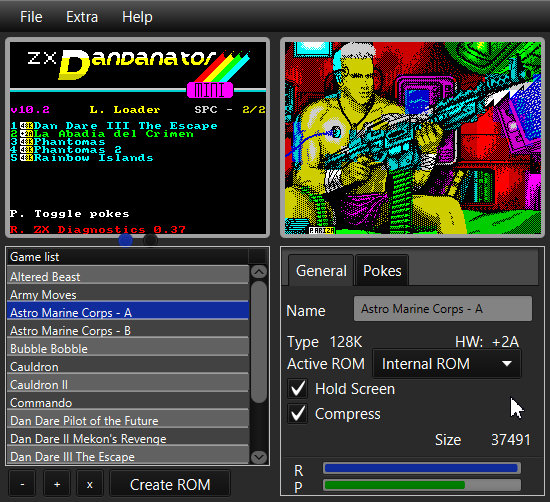This screenshot has height=502, width=550.
Task: Open the Active ROM dropdown
Action: pyautogui.click(x=447, y=364)
